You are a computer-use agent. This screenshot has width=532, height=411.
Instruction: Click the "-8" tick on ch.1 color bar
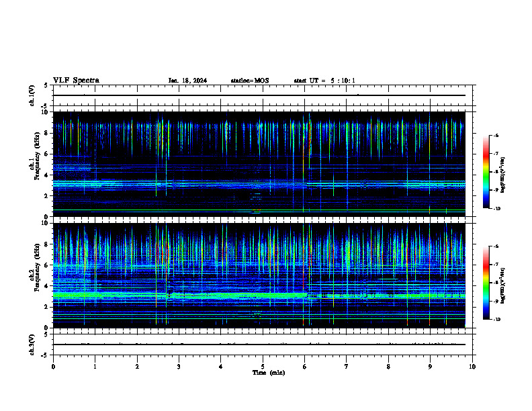(x=496, y=172)
